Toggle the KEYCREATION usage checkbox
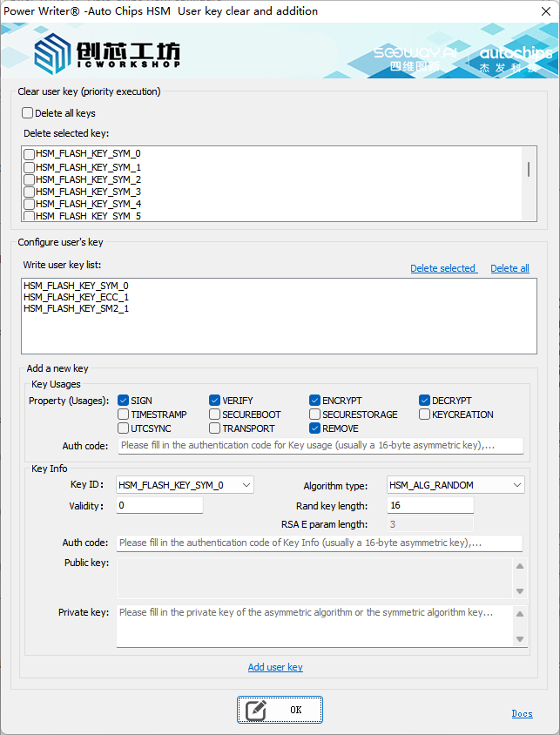560x735 pixels. tap(425, 415)
